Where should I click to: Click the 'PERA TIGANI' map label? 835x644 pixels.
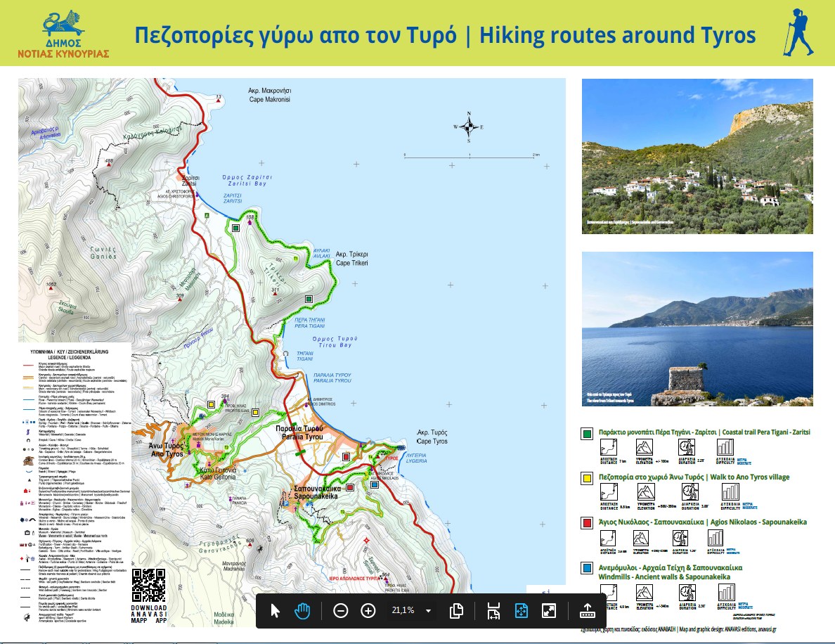[309, 326]
